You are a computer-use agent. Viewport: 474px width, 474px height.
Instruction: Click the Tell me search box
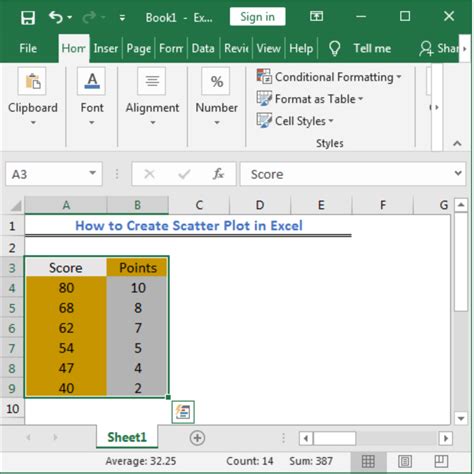pos(372,49)
